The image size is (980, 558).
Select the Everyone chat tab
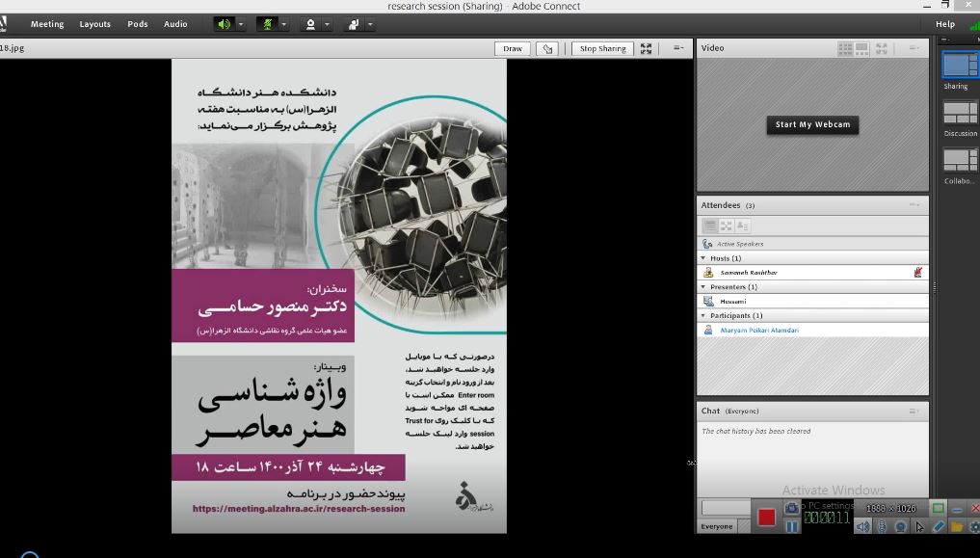717,526
